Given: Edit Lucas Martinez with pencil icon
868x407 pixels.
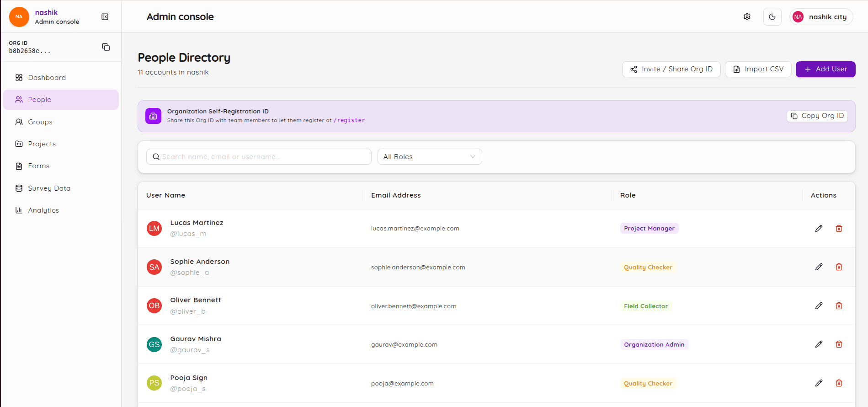Looking at the screenshot, I should coord(819,229).
